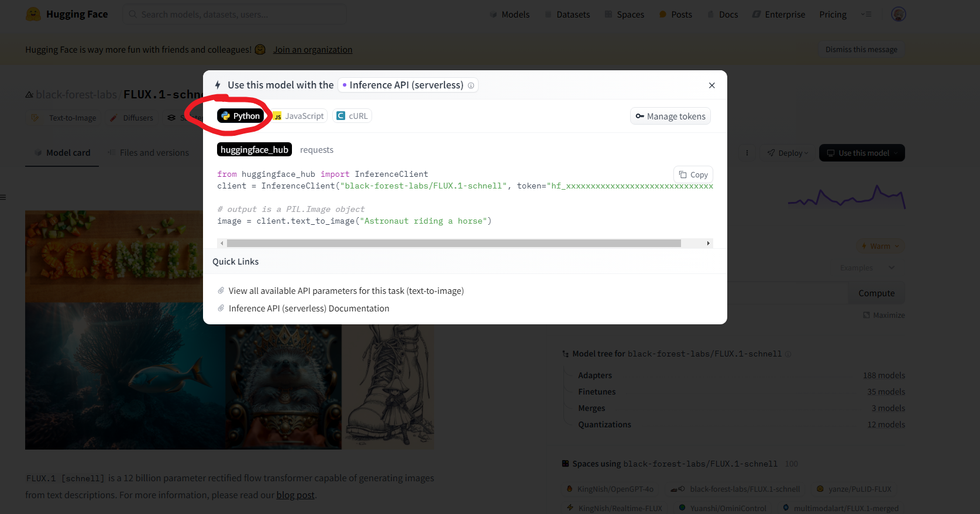Click Join an organization link
This screenshot has width=980, height=514.
(x=312, y=50)
